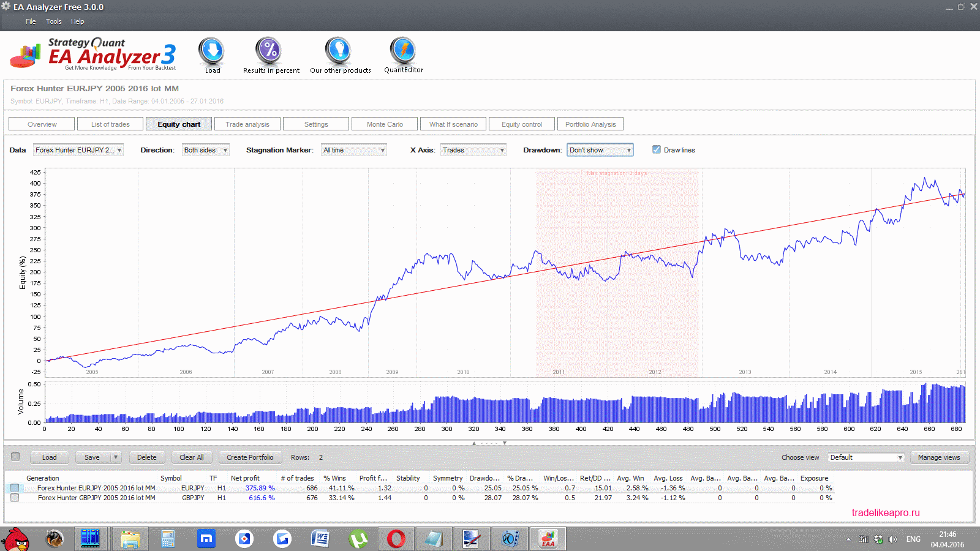Collapse the chart panel with the splitter up arrow
This screenshot has height=551, width=980.
point(474,443)
